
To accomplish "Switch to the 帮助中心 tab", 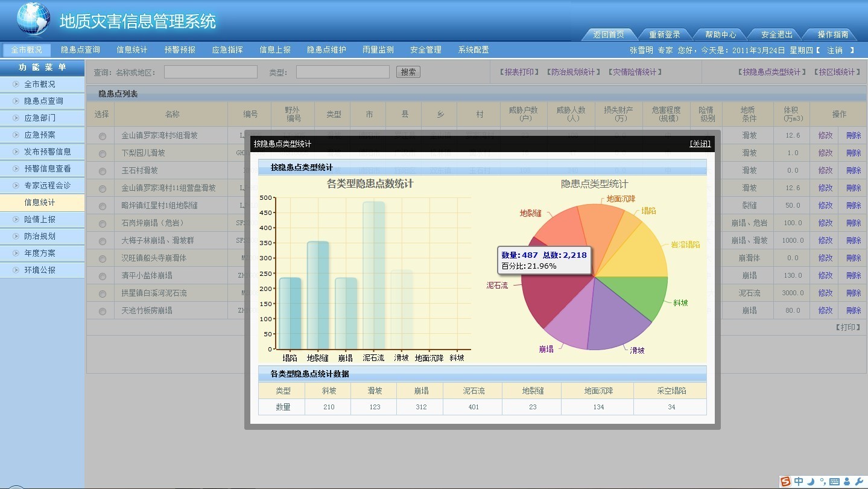I will (x=720, y=34).
